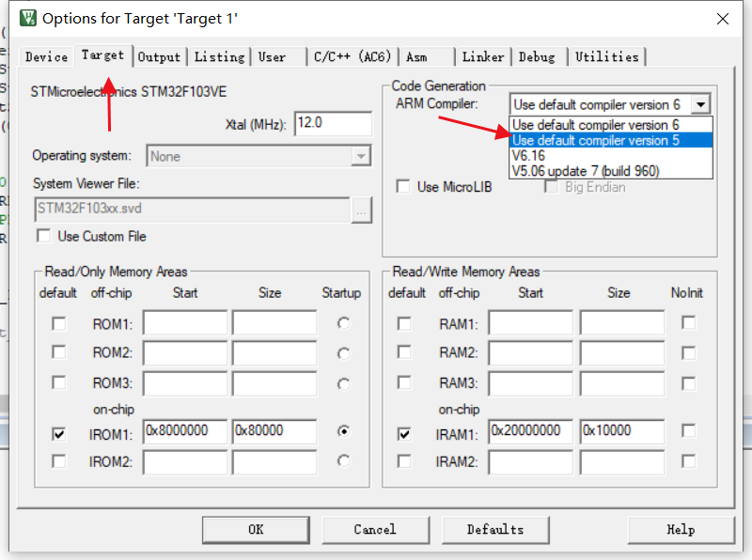Select the ROM3 Startup radio button
This screenshot has width=752, height=560.
pos(343,384)
